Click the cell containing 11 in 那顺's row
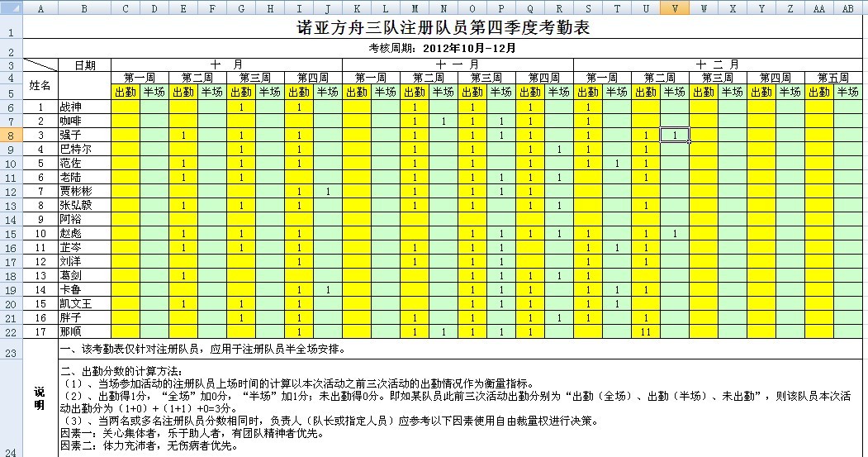868x457 pixels. (646, 332)
